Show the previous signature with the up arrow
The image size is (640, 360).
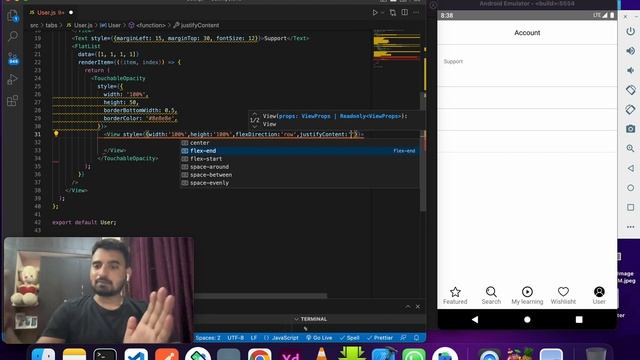click(255, 114)
